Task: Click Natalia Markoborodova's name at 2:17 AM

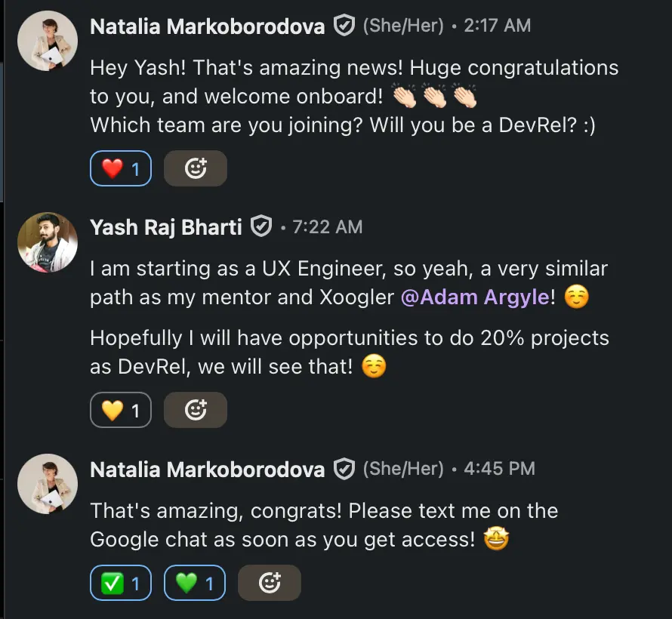Action: [x=208, y=26]
